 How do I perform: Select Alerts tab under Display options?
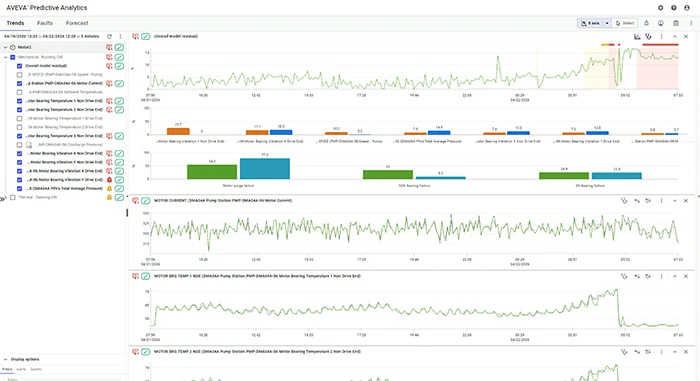(x=21, y=369)
